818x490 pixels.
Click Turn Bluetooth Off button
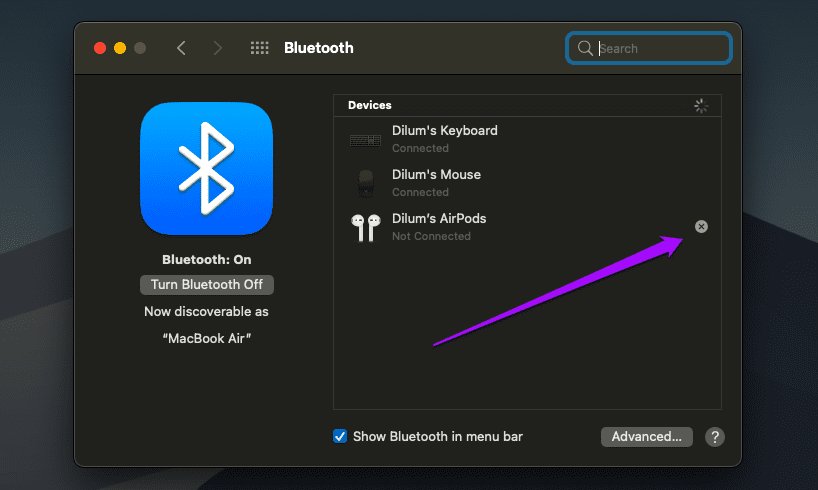point(207,285)
